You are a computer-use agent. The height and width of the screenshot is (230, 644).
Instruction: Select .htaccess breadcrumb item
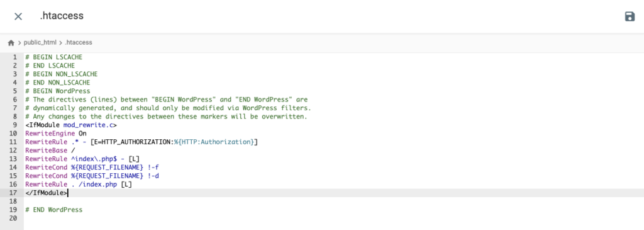[x=79, y=42]
